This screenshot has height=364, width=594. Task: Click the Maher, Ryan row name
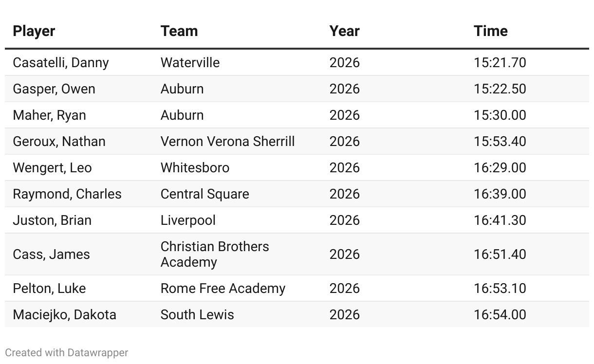click(49, 115)
